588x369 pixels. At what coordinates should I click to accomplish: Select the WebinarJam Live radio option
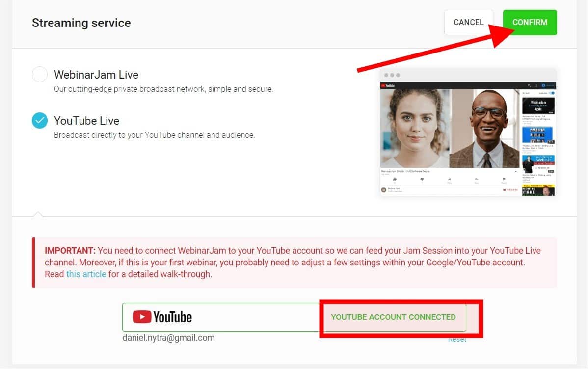(x=40, y=74)
